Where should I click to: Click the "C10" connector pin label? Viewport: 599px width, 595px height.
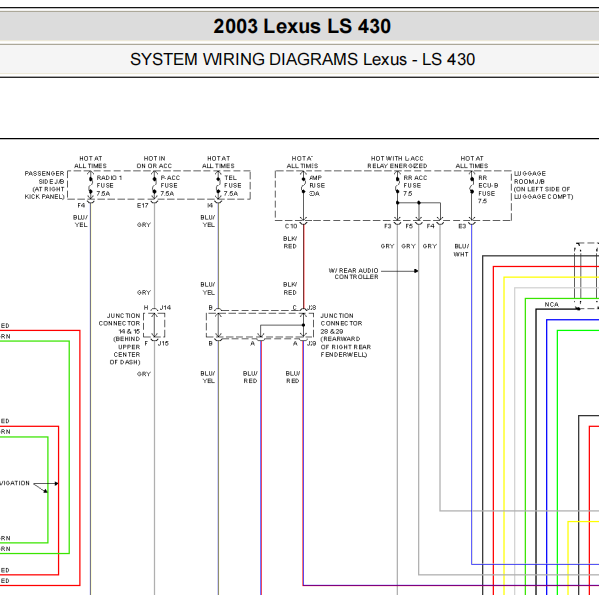[291, 226]
